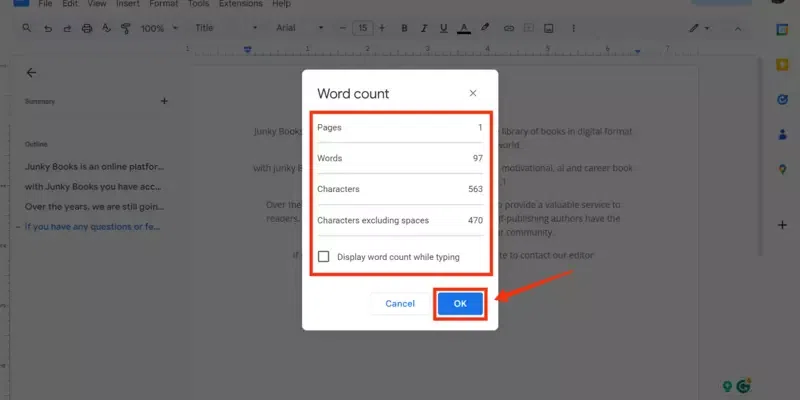The width and height of the screenshot is (800, 400).
Task: Click OK in Word count dialog
Action: 460,304
